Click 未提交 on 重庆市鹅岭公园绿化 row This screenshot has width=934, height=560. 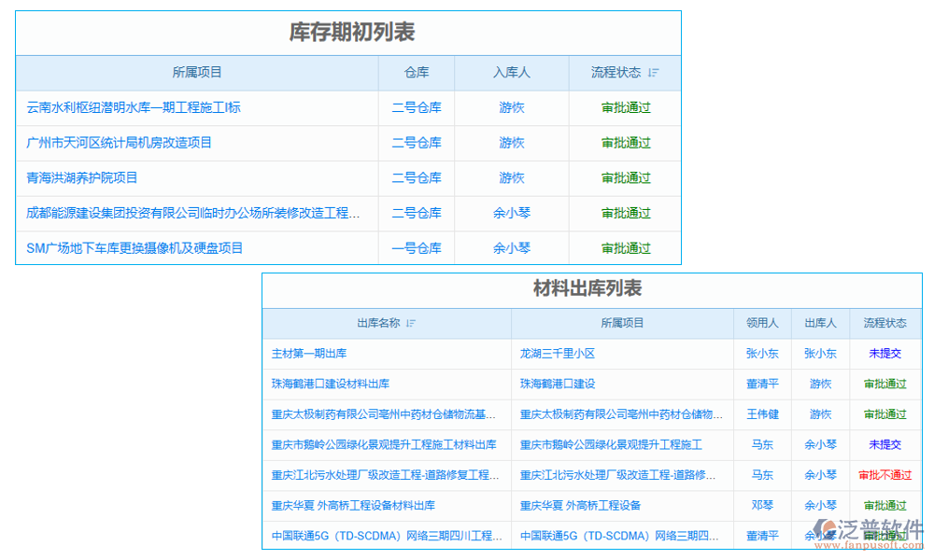(x=884, y=445)
